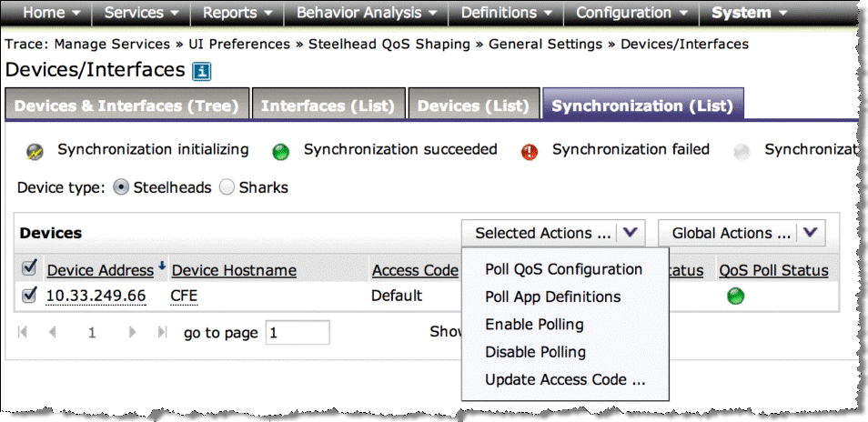Click green QoS Poll Status indicator for CFE
This screenshot has width=868, height=422.
coord(736,296)
